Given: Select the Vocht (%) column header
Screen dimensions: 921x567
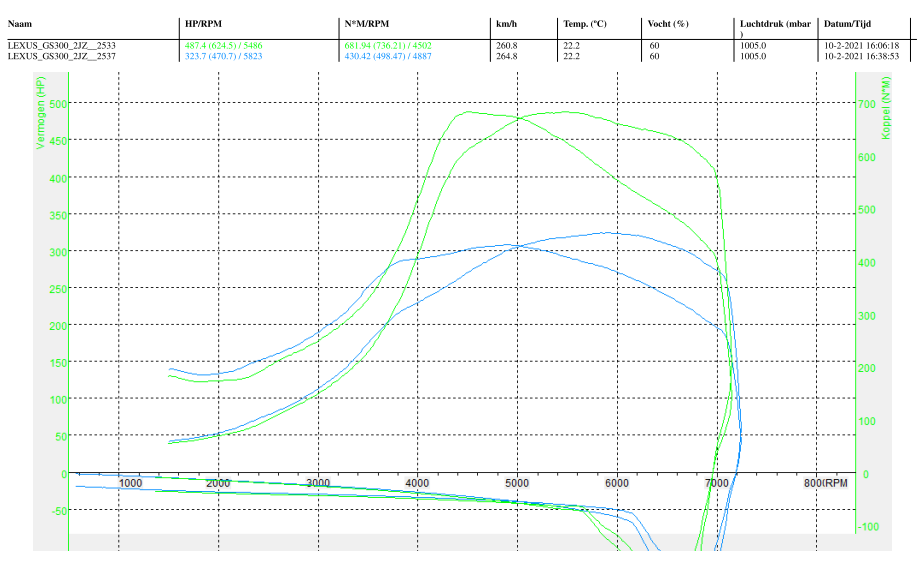Looking at the screenshot, I should (669, 23).
